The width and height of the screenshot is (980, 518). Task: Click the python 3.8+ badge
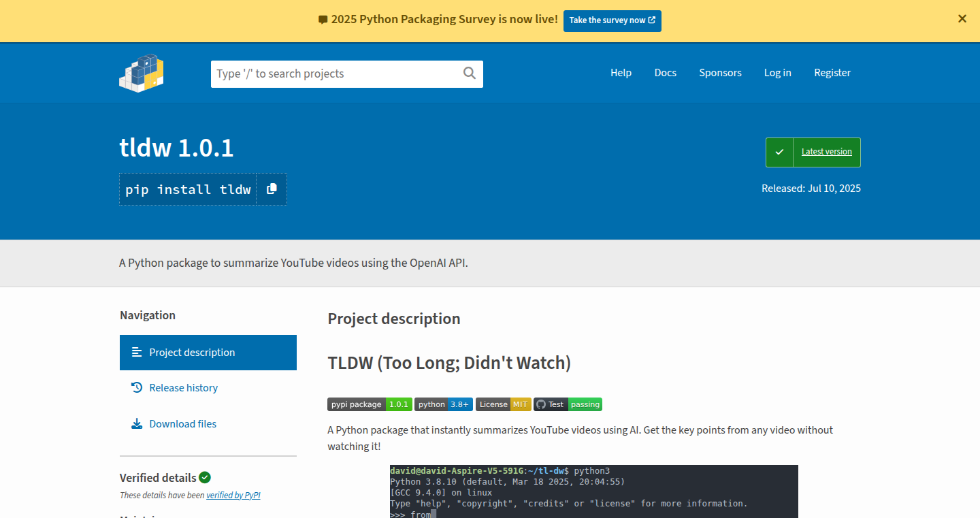point(443,404)
